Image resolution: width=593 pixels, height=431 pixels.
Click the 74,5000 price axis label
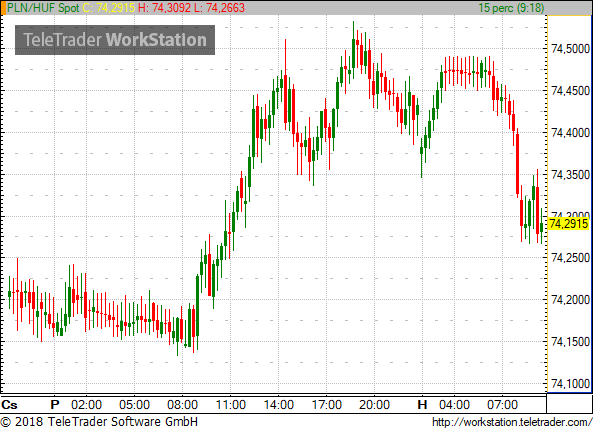[x=570, y=49]
